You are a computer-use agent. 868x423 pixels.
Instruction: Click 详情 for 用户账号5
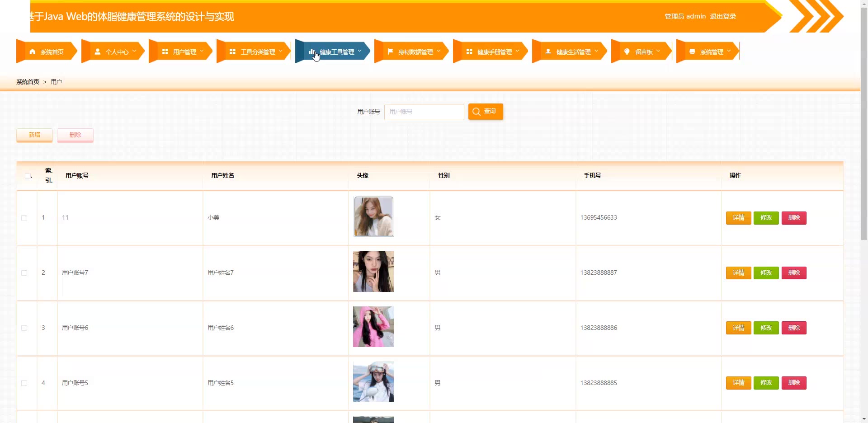[738, 383]
